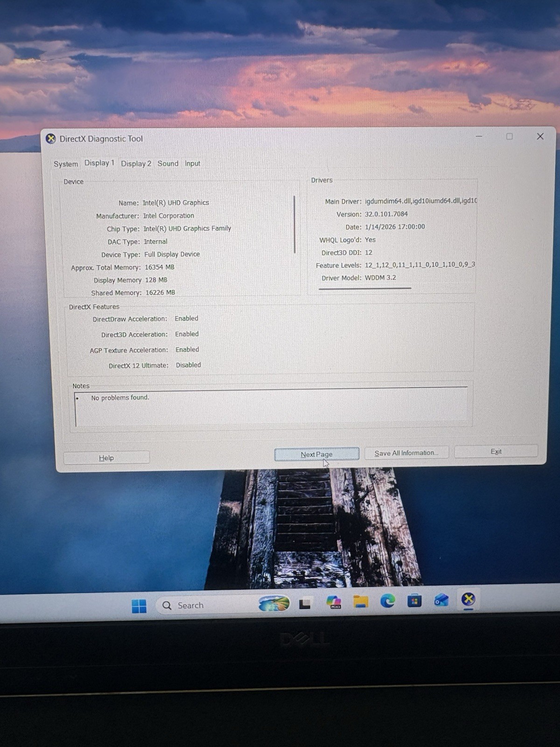Click the Drivers panel horizontal scrollbar
The width and height of the screenshot is (560, 747).
(365, 289)
